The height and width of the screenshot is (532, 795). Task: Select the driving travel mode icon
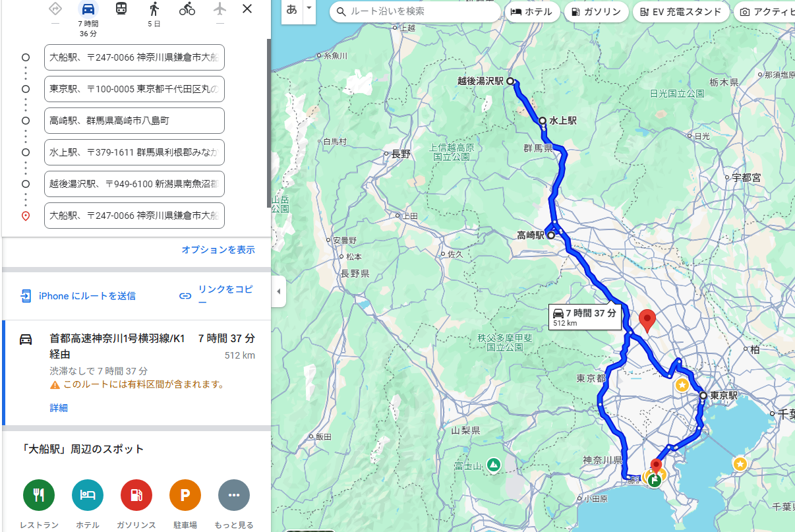click(x=88, y=9)
